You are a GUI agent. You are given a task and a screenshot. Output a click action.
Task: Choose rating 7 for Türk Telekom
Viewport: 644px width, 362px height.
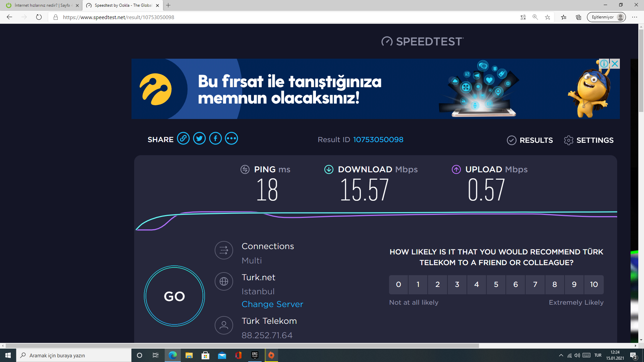pos(535,285)
